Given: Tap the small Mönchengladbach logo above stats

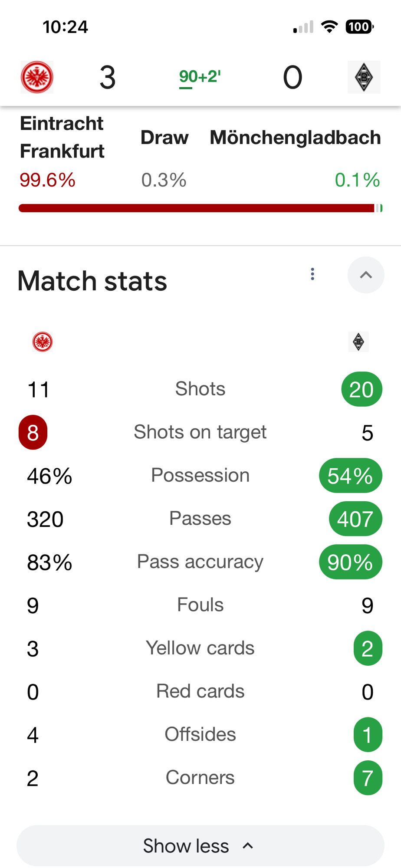Looking at the screenshot, I should (358, 342).
